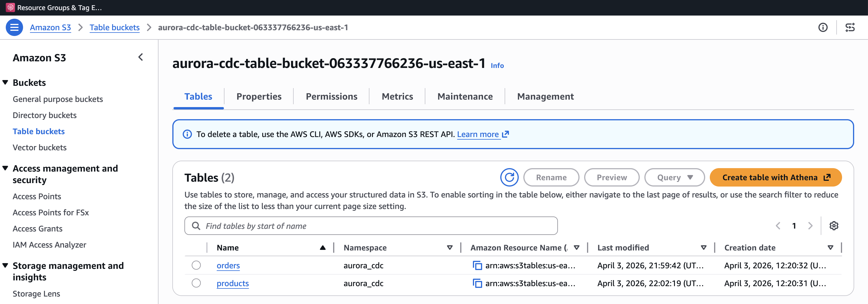Switch to the Metrics tab
Viewport: 868px width, 304px height.
point(397,97)
